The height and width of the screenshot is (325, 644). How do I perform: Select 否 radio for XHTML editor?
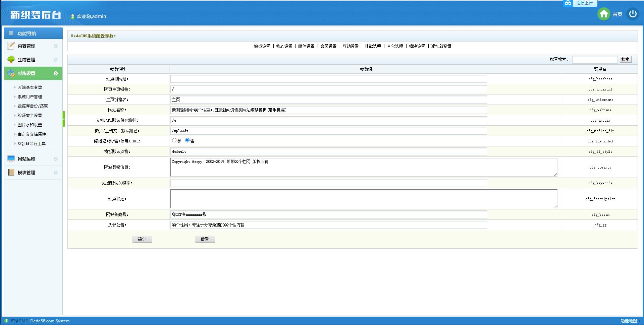coord(187,140)
